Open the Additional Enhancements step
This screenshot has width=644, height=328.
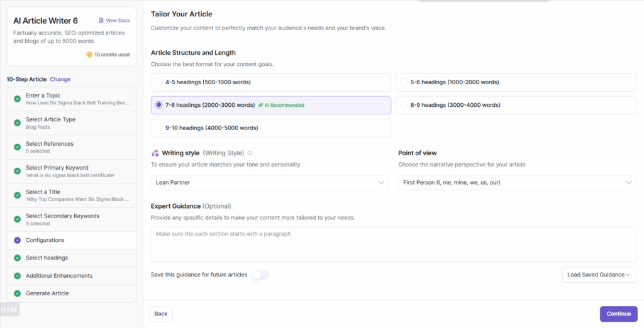(58, 275)
